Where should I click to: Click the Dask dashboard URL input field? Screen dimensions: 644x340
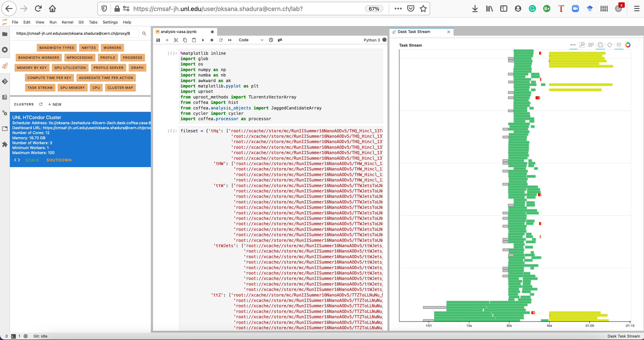[x=75, y=33]
